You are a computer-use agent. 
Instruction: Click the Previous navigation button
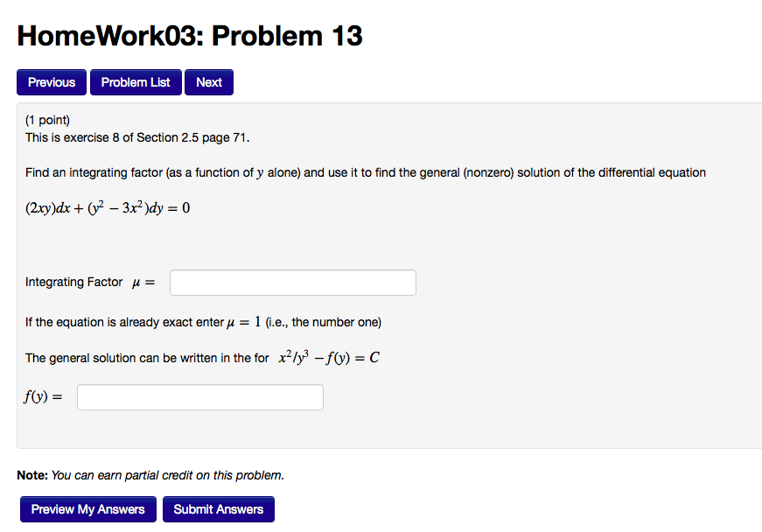click(x=51, y=81)
